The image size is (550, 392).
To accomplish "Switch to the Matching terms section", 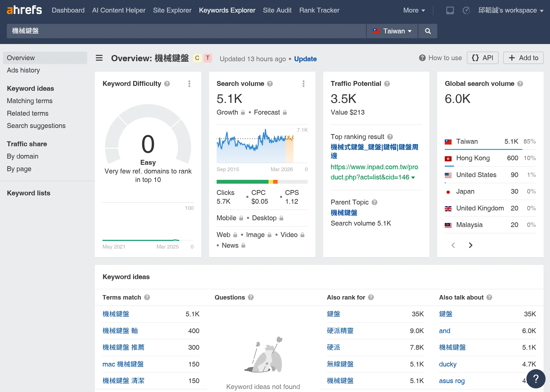I will click(29, 101).
